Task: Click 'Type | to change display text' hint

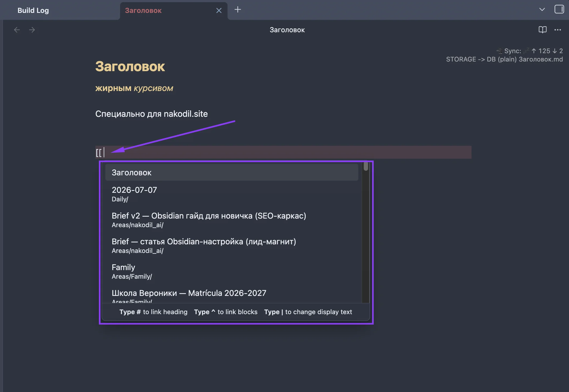Action: pos(308,312)
